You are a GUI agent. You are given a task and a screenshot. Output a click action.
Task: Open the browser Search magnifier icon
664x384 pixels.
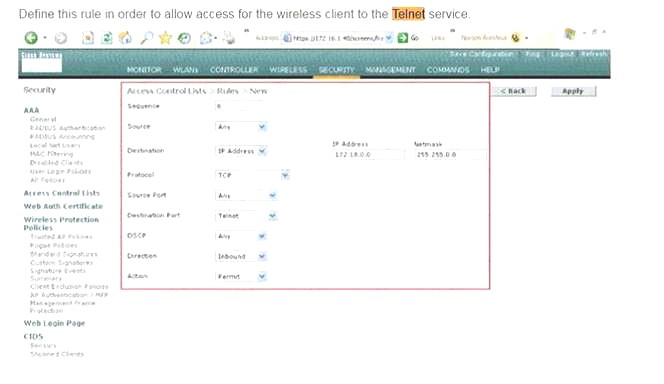tap(147, 38)
